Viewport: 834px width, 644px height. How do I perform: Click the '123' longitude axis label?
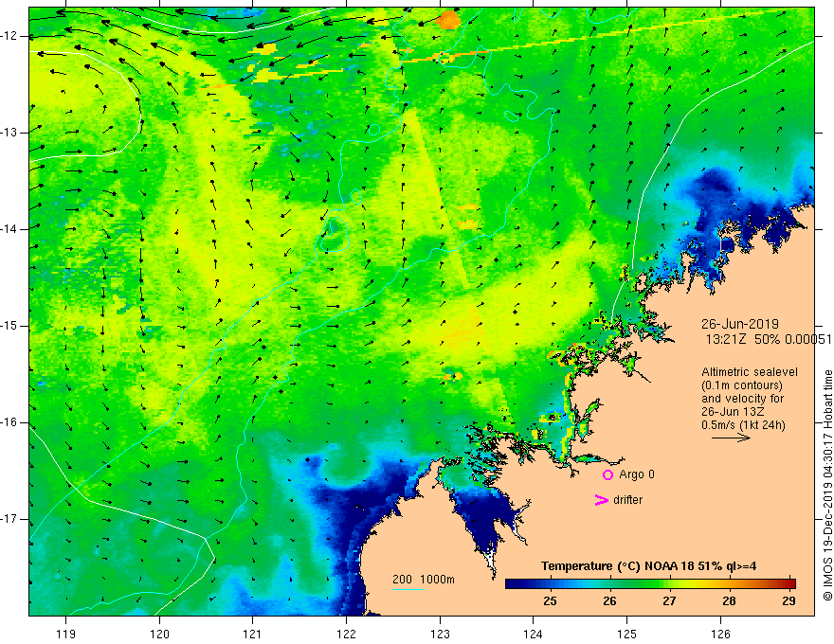440,634
